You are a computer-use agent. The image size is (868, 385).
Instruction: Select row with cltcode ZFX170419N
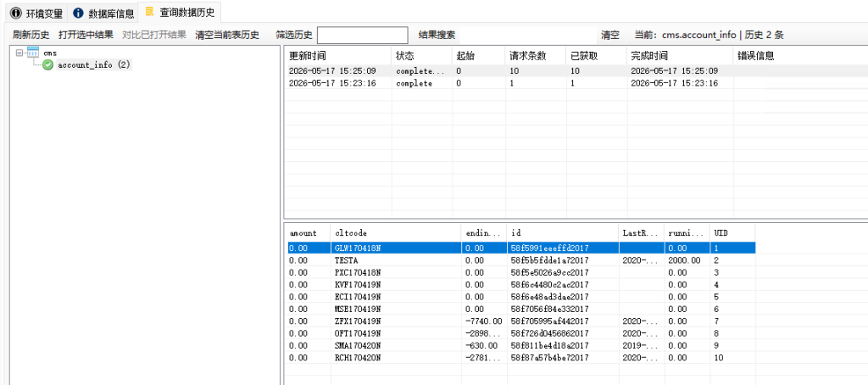[x=520, y=321]
